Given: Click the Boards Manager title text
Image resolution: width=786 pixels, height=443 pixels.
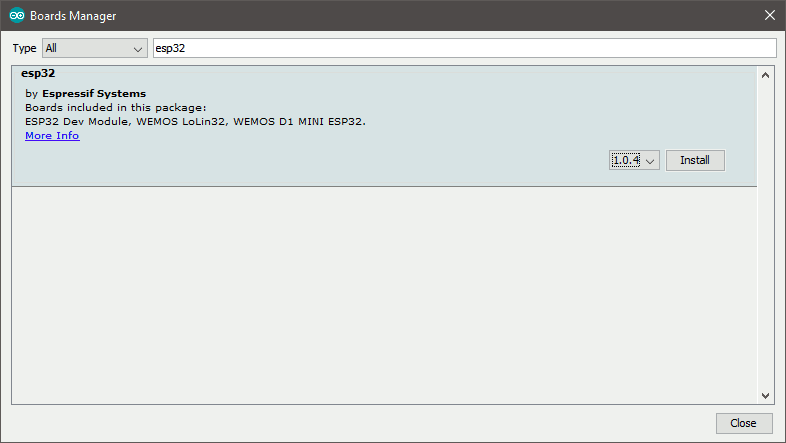Looking at the screenshot, I should coord(73,16).
